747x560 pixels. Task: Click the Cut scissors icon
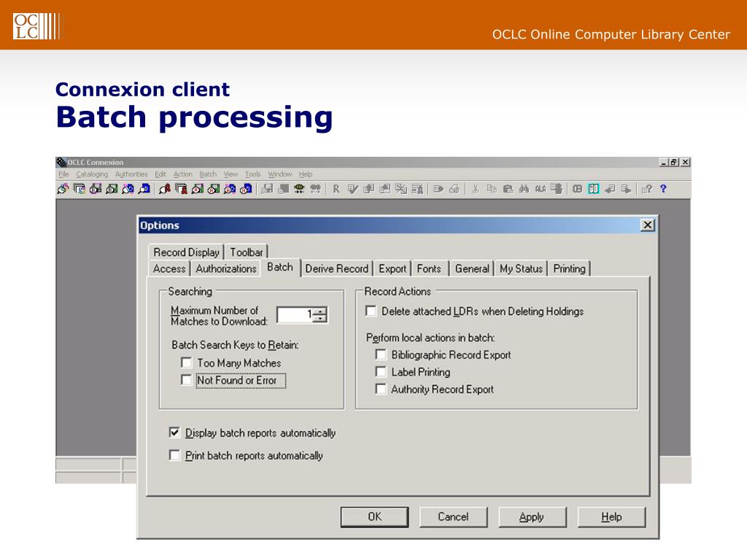pyautogui.click(x=476, y=189)
